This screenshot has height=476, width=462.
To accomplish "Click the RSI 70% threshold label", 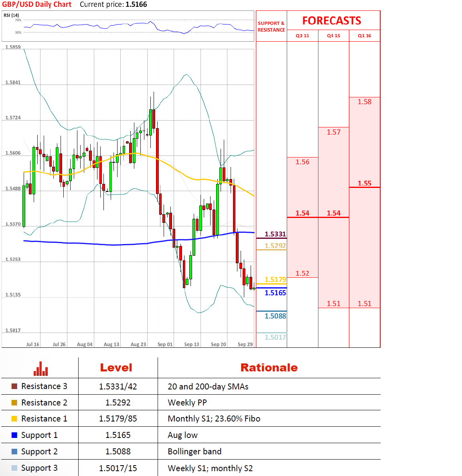I will coord(18,20).
